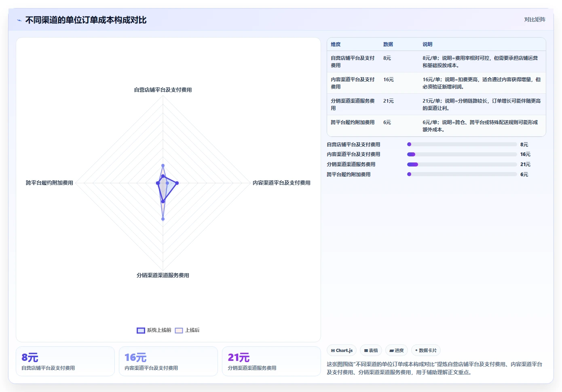The image size is (562, 392).
Task: Click radar axis label 自营店铺平台及支付费用
Action: [x=163, y=90]
